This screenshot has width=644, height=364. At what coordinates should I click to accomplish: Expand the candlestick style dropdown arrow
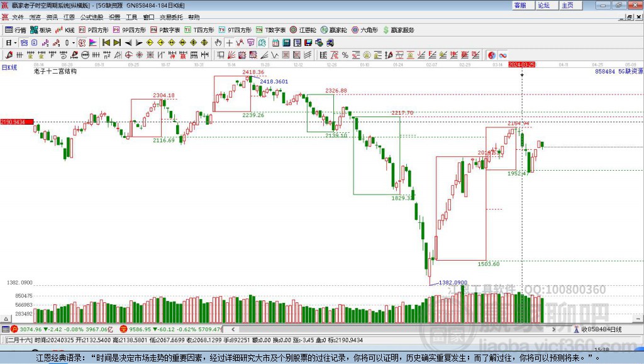coord(74,43)
